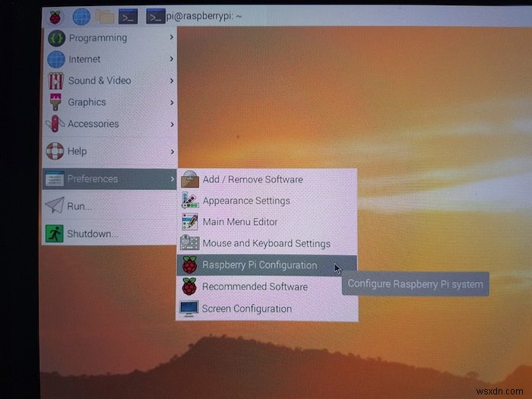This screenshot has width=532, height=399.
Task: Click the Internet globe menu icon
Action: click(56, 59)
